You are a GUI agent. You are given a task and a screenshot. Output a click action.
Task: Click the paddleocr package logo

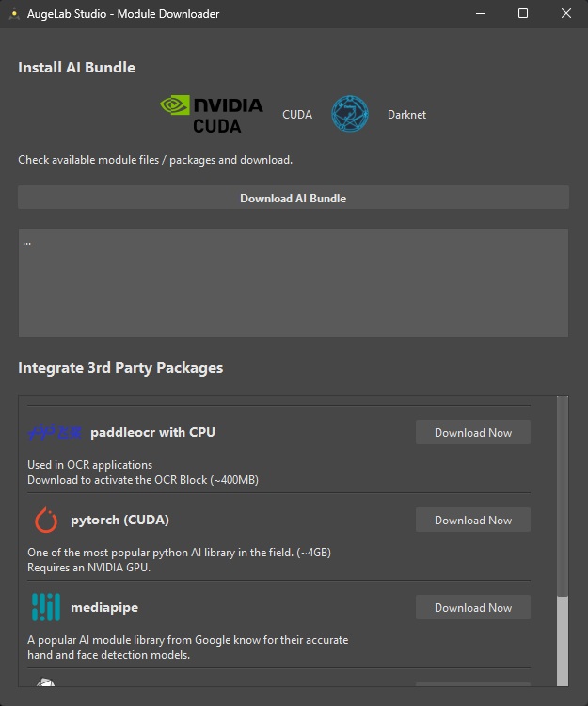pos(55,433)
